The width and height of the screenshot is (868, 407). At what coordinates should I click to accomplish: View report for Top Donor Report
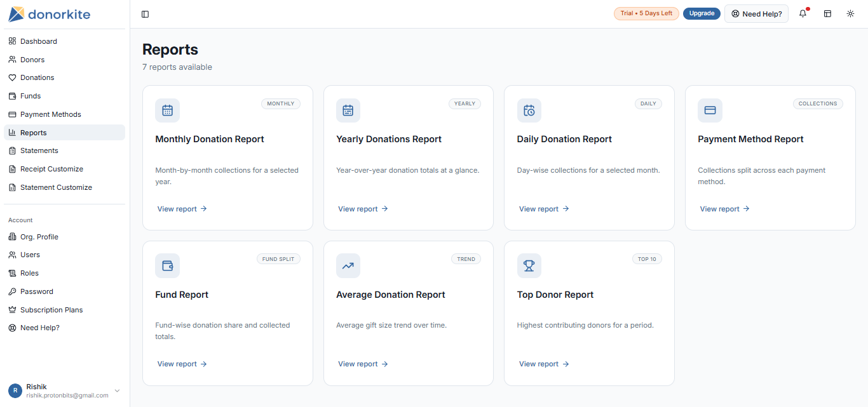[544, 364]
